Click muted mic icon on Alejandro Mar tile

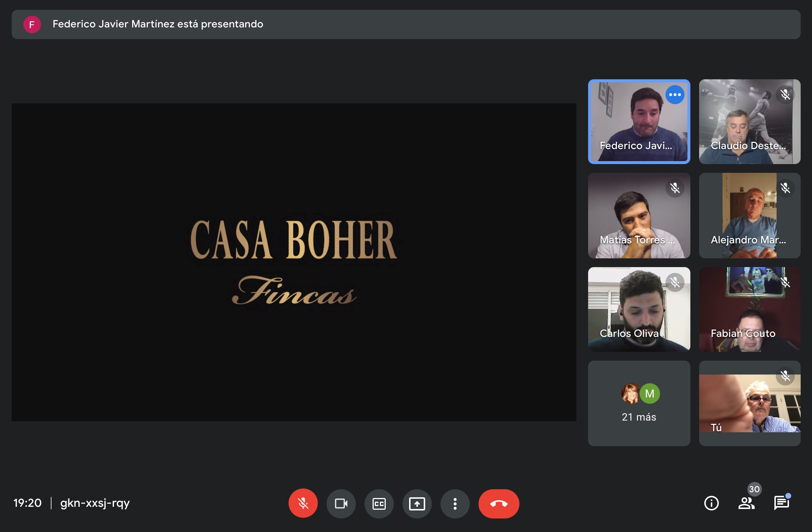[x=785, y=188]
